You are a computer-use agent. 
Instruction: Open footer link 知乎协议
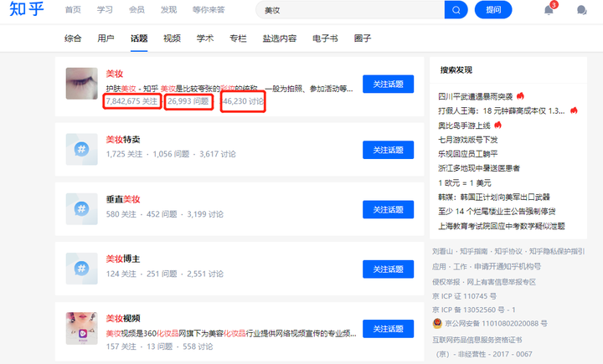tap(508, 251)
